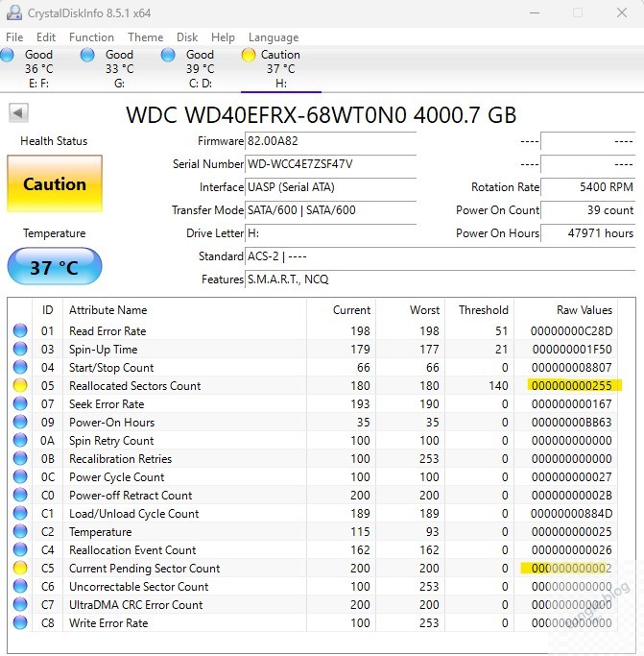Image resolution: width=644 pixels, height=656 pixels.
Task: Click the status icon of Power-On Hours
Action: coord(20,423)
